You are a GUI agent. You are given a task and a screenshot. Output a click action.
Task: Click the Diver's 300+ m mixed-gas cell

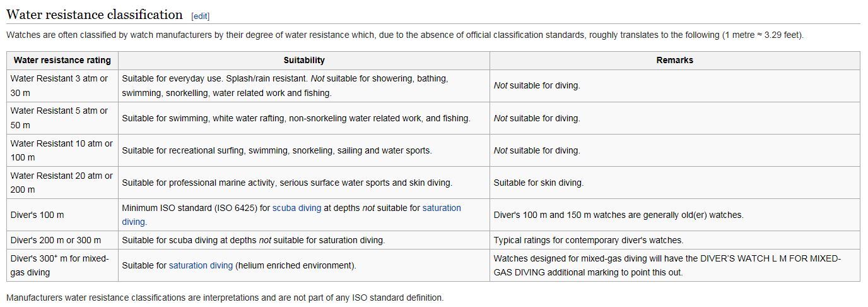point(62,265)
